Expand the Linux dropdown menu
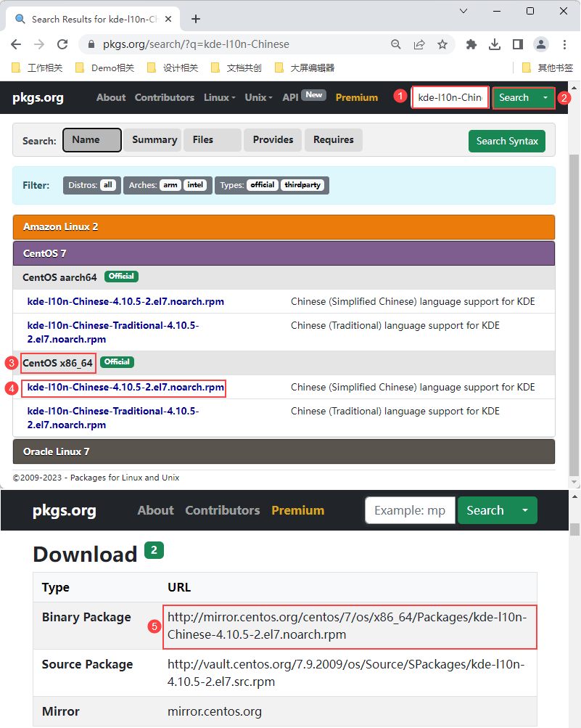581x728 pixels. 220,97
